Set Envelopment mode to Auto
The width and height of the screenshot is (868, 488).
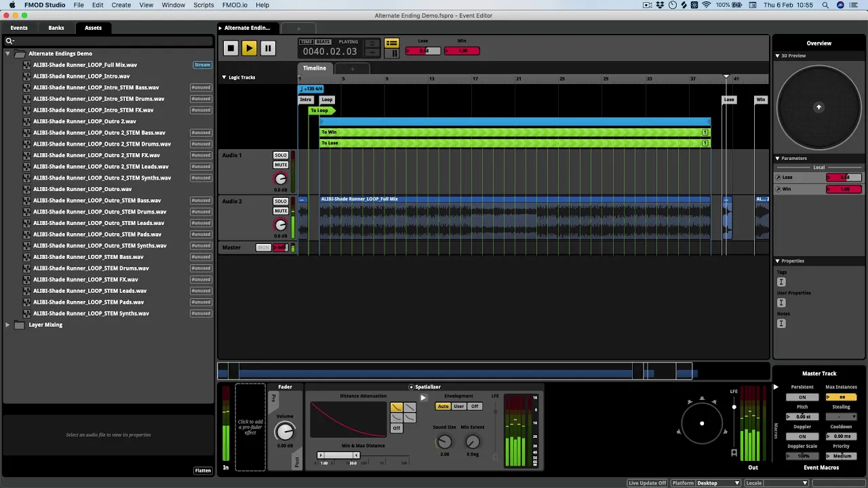tap(443, 407)
